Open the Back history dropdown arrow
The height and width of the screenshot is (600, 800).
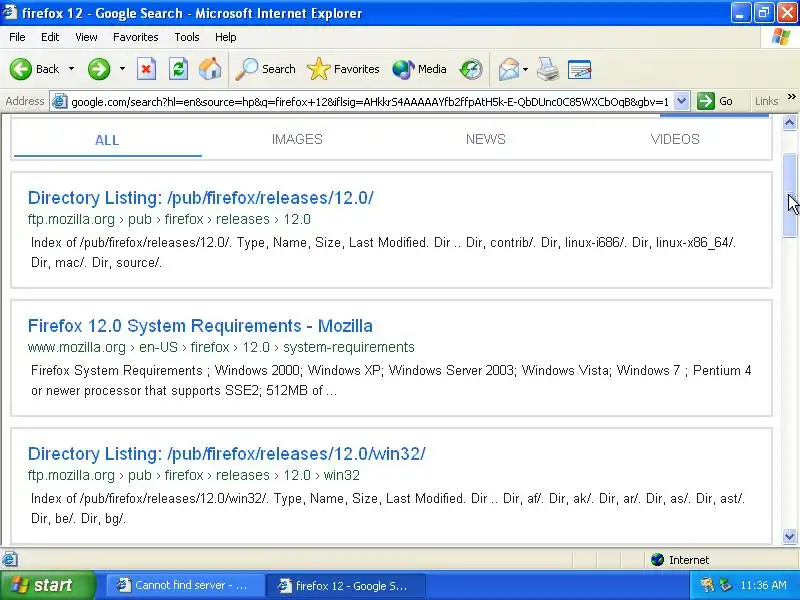point(71,69)
